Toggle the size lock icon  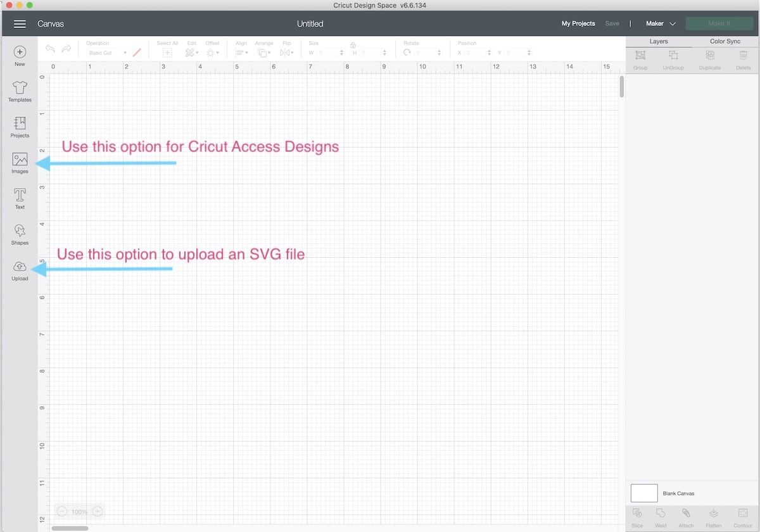click(353, 44)
